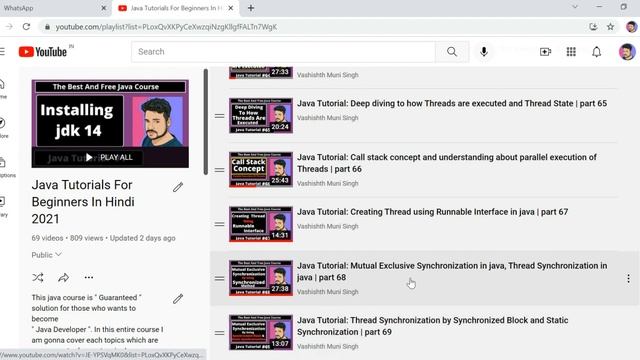Click the '69 videos' count text
This screenshot has height=360, width=640.
(x=47, y=238)
